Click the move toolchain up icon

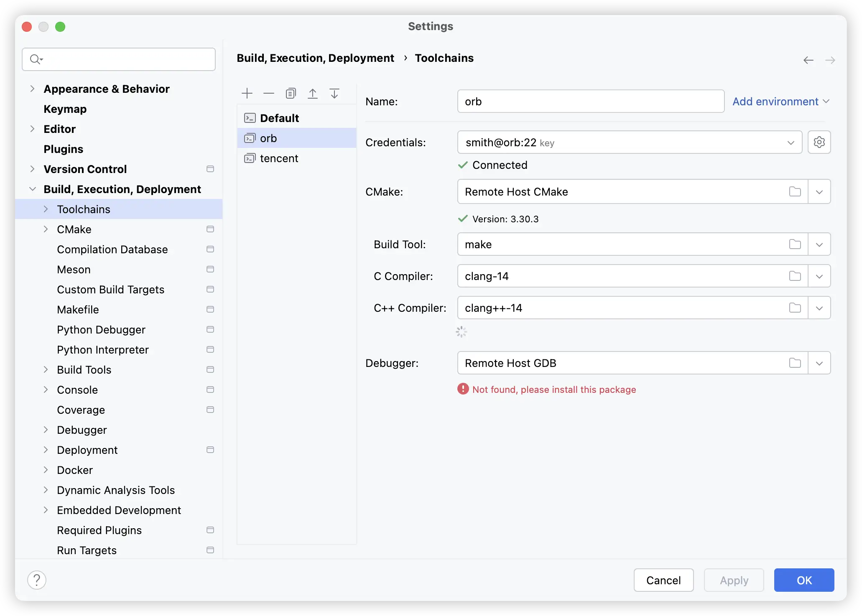coord(313,93)
